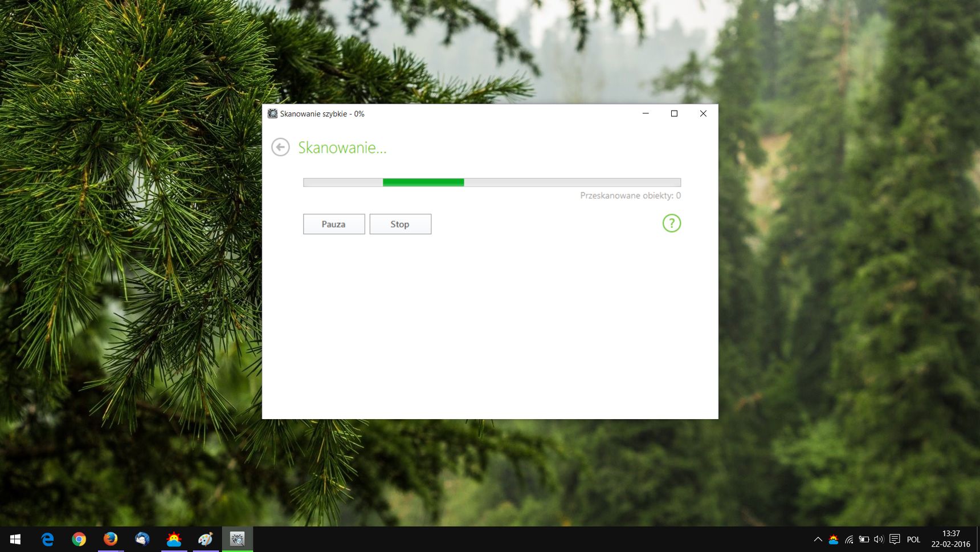This screenshot has width=980, height=552.
Task: Open the Windows Start menu
Action: [15, 539]
